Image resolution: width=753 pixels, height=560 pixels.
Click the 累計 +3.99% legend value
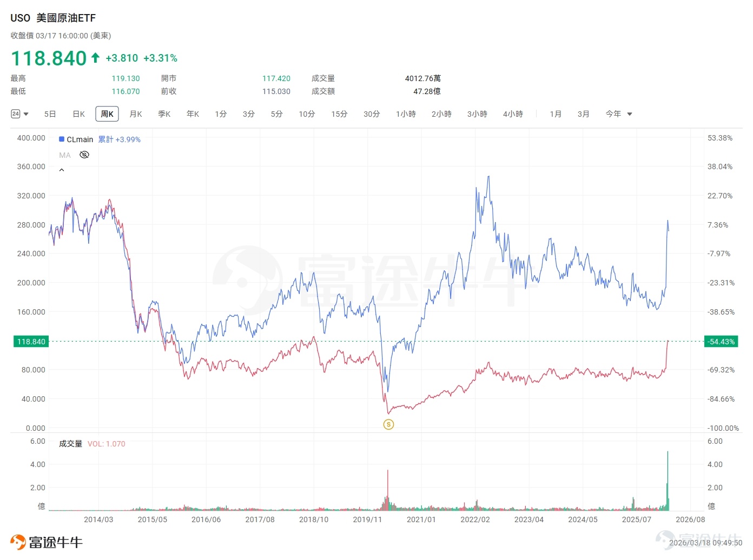(119, 139)
